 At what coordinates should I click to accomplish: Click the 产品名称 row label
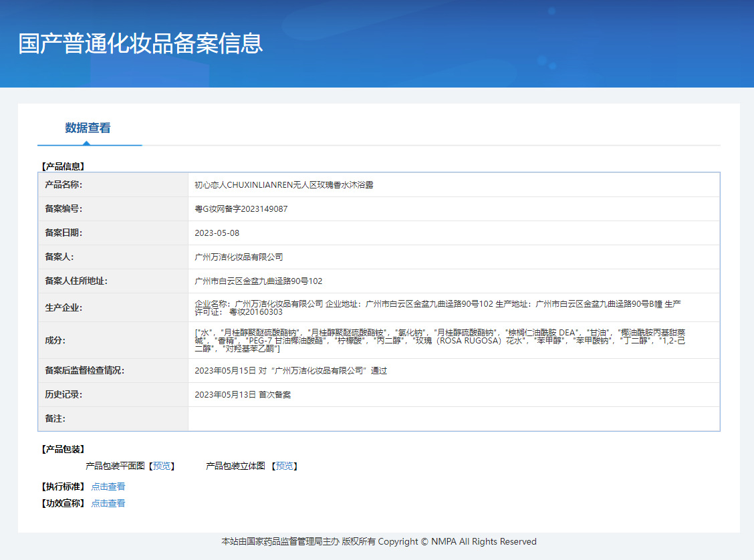pos(64,184)
